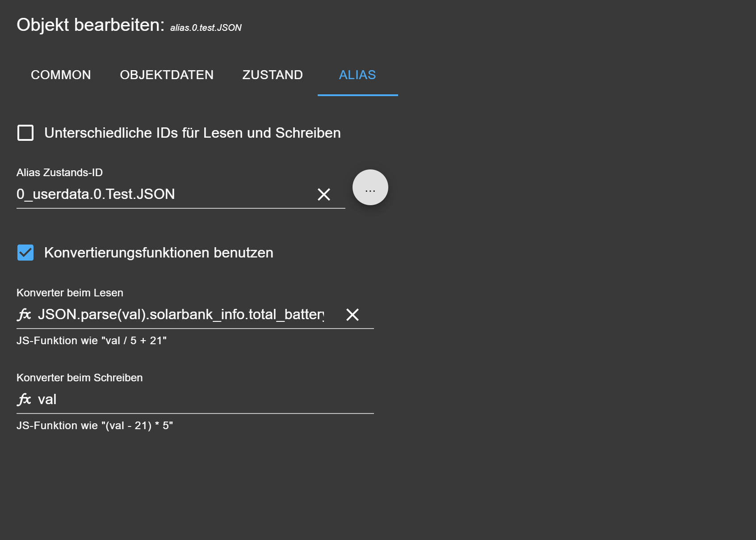This screenshot has height=540, width=756.
Task: Click the 'Konverter beim Lesen' field label
Action: [70, 293]
